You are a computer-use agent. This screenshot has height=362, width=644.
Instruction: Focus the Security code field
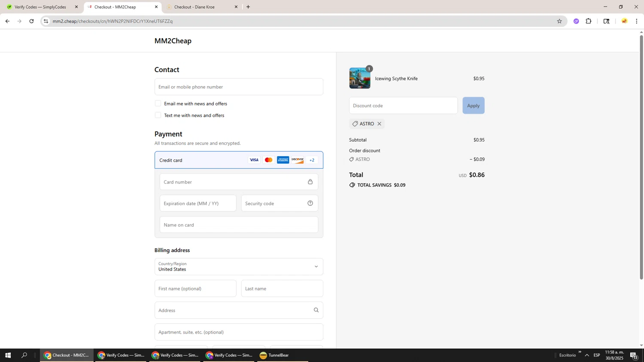coord(279,203)
